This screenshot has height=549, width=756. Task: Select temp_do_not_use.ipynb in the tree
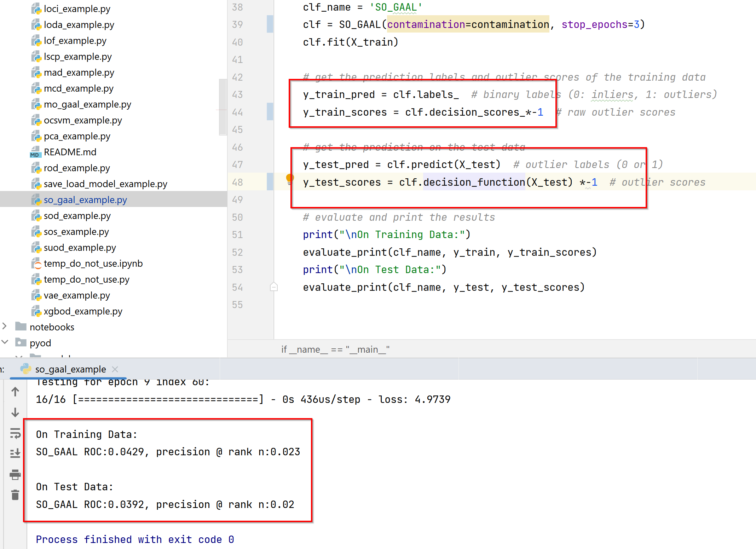pyautogui.click(x=93, y=263)
